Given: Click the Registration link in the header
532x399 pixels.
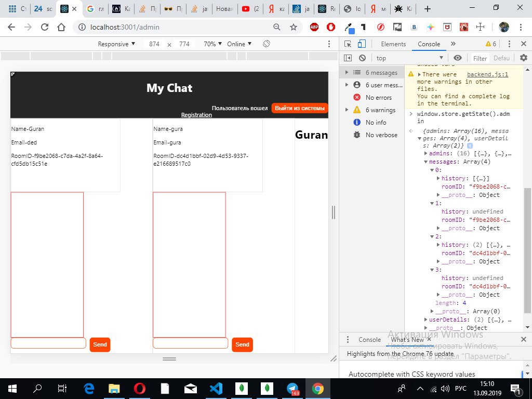Looking at the screenshot, I should pyautogui.click(x=196, y=115).
